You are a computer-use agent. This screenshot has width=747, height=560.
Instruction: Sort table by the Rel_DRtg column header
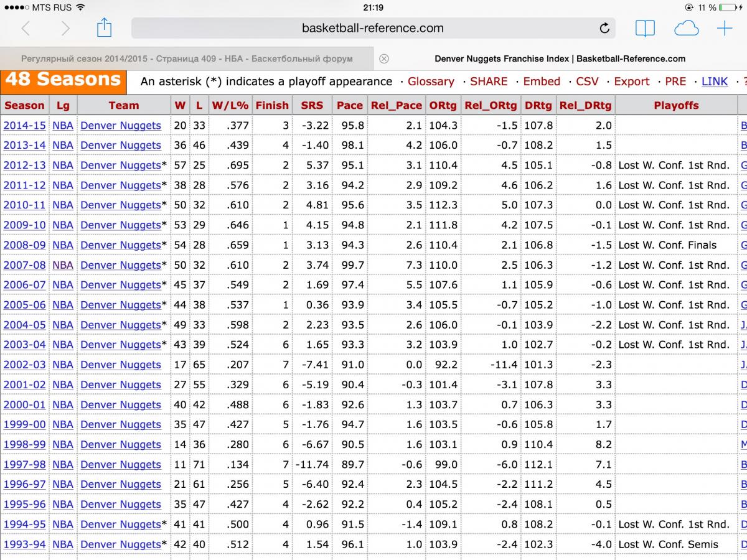pos(586,105)
